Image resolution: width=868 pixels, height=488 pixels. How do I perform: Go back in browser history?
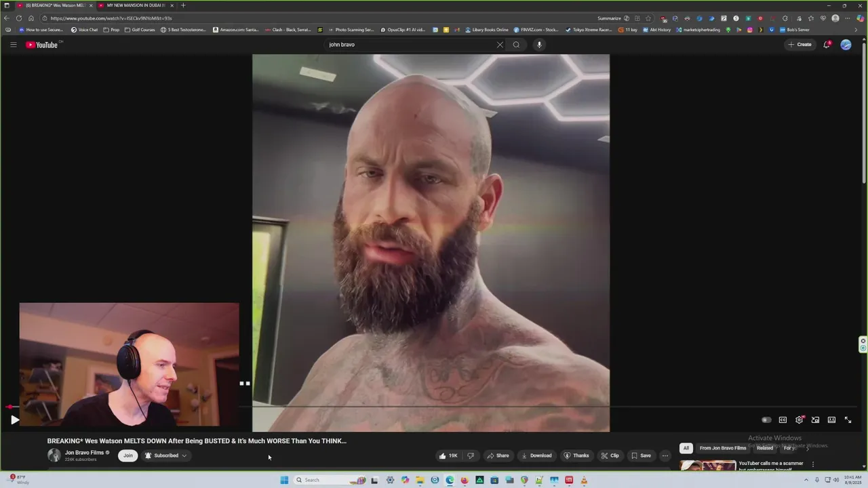tap(7, 18)
